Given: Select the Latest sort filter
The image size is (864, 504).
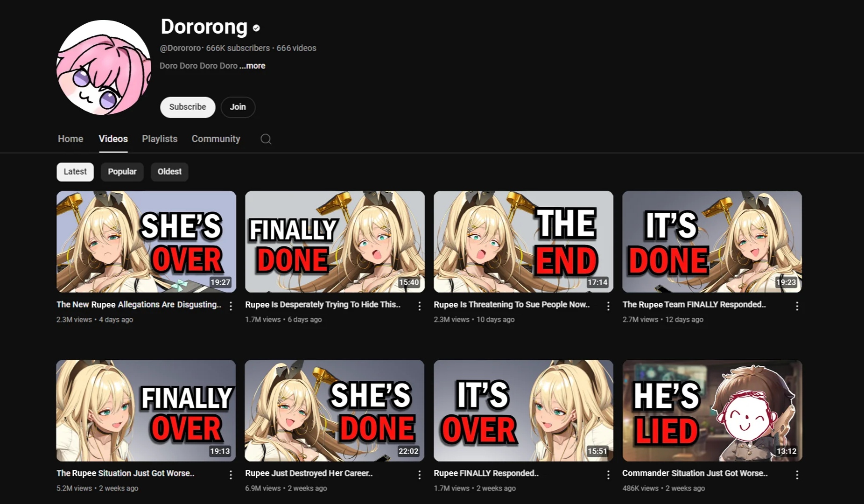Looking at the screenshot, I should coord(75,172).
